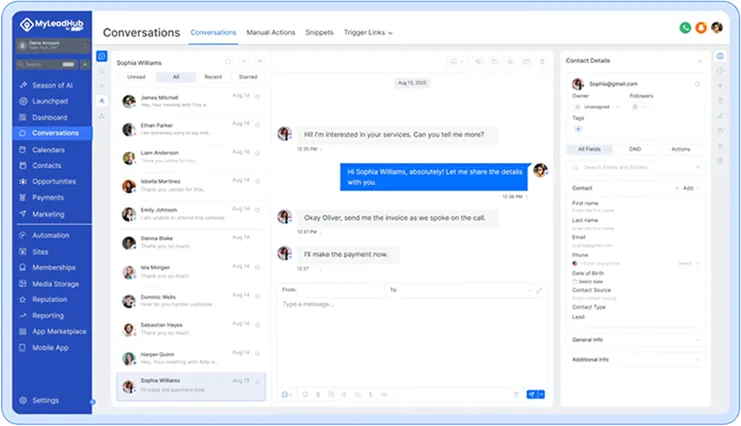Select the Starred filter tab
The width and height of the screenshot is (741, 426).
coord(248,77)
